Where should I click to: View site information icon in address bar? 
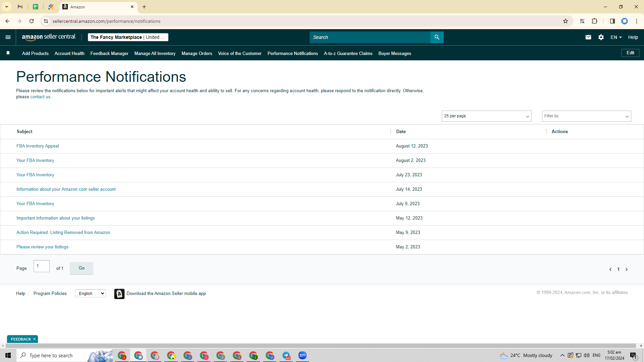coord(46,21)
